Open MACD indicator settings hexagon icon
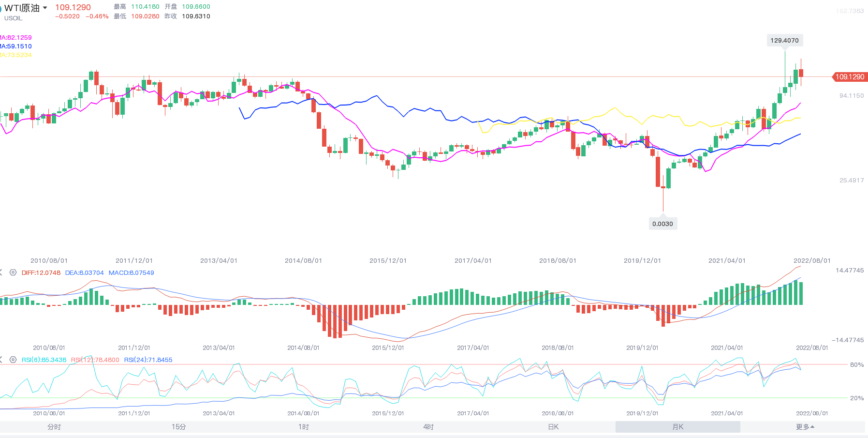This screenshot has width=868, height=438. 13,272
